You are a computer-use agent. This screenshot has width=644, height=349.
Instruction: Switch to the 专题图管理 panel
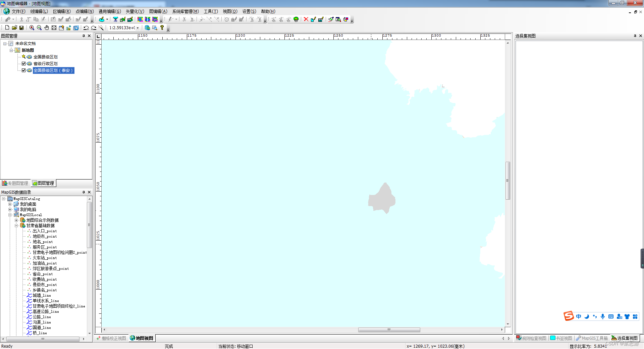click(x=15, y=183)
